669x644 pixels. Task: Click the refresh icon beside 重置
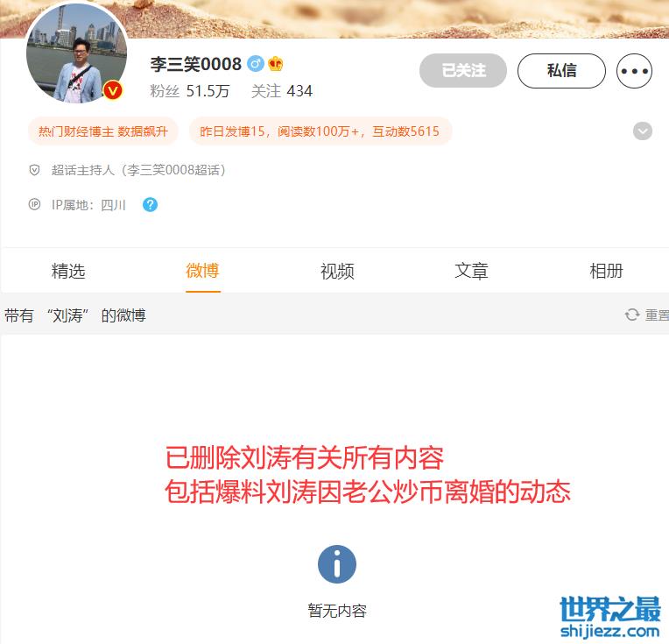click(632, 315)
